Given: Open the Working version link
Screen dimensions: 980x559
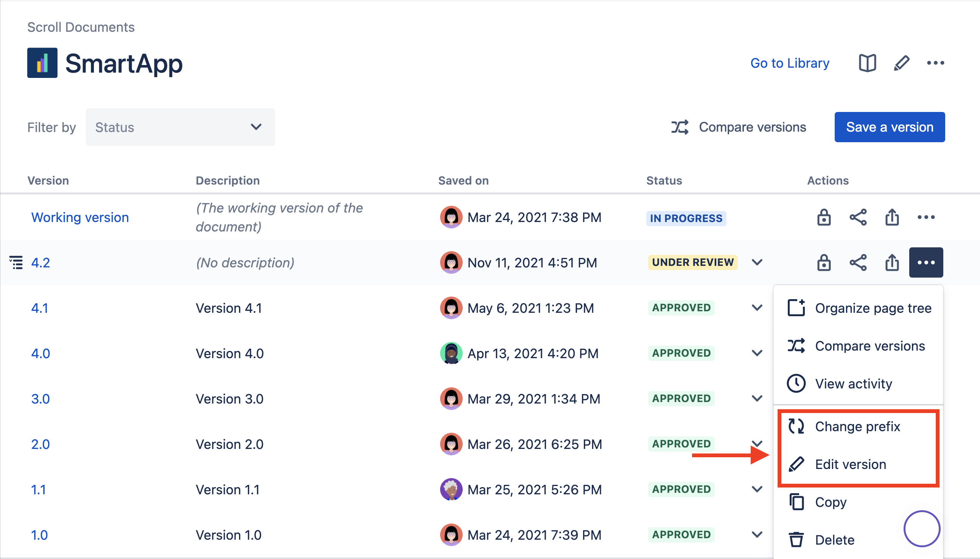Looking at the screenshot, I should coord(80,217).
